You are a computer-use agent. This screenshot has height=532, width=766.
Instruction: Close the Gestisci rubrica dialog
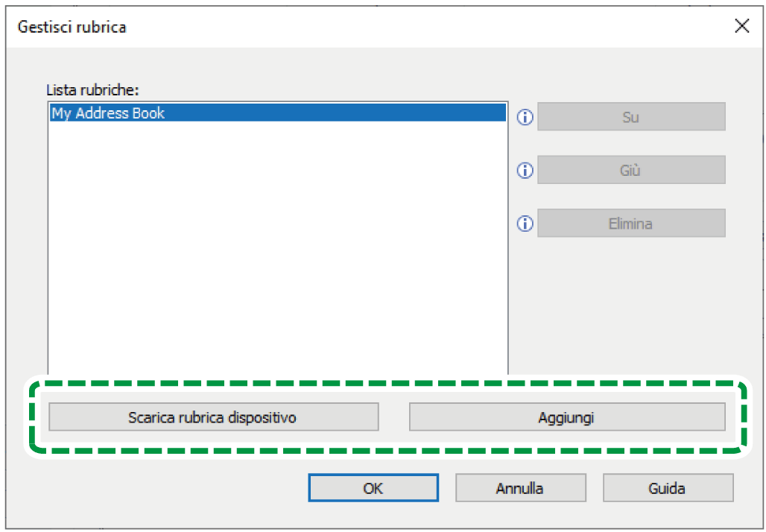pos(741,26)
